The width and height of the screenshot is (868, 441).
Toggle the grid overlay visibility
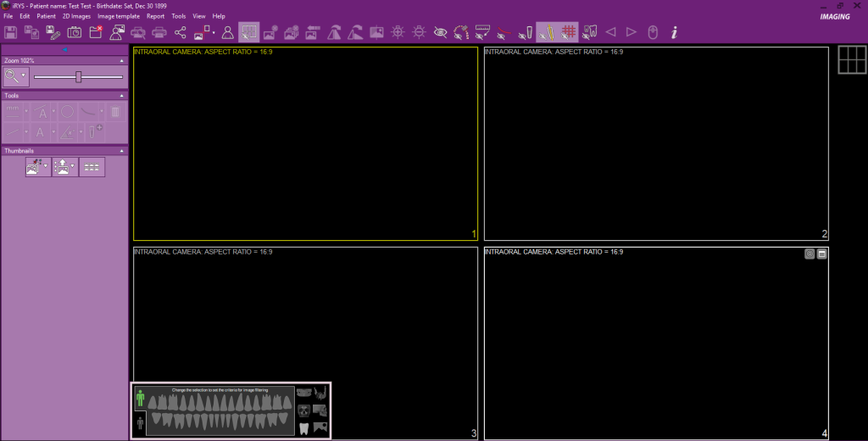click(x=570, y=32)
